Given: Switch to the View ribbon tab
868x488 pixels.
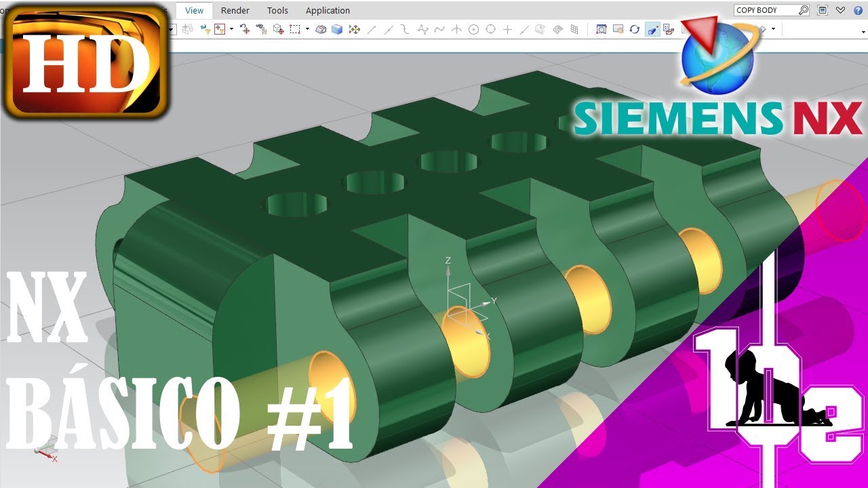Looking at the screenshot, I should click(195, 10).
